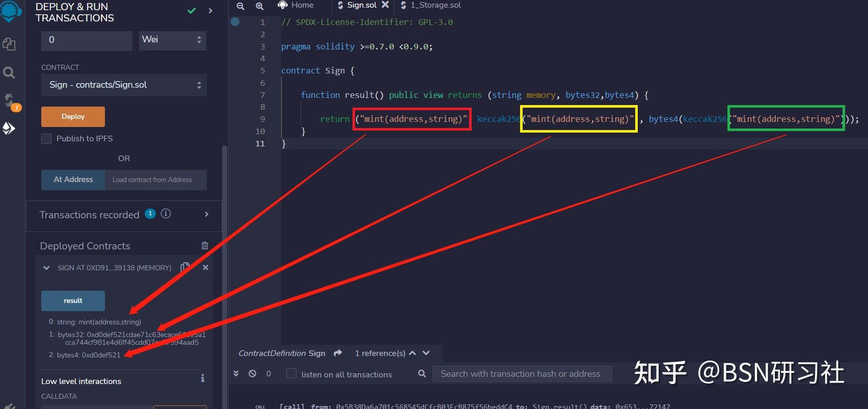Open the contract selector Sign - contracts/Sign.sol

pyautogui.click(x=124, y=85)
